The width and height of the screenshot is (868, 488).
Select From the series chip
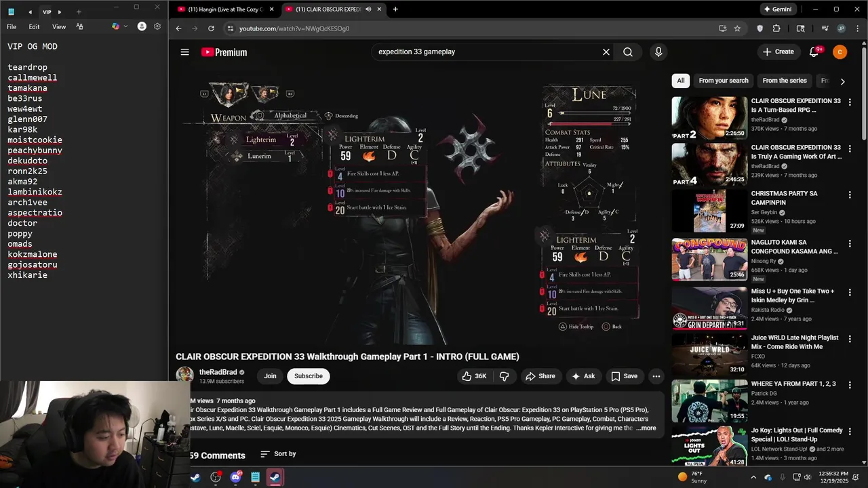click(785, 81)
